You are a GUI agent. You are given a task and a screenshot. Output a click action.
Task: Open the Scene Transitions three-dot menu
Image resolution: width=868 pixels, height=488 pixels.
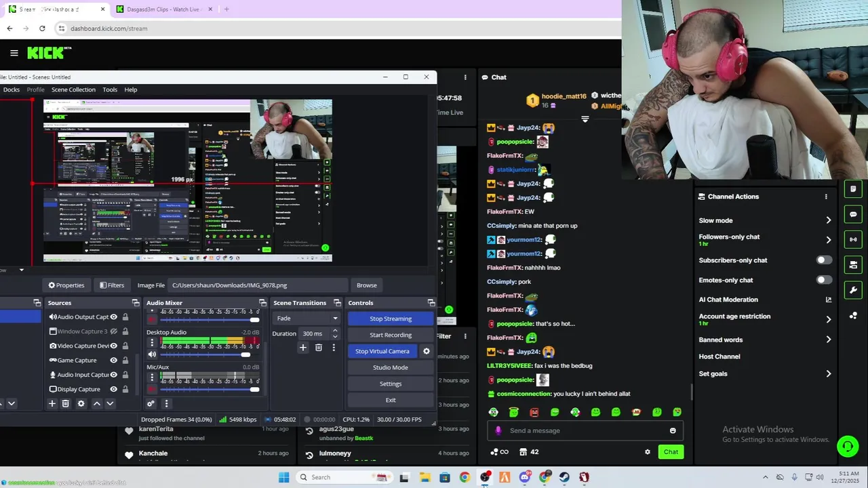(334, 348)
